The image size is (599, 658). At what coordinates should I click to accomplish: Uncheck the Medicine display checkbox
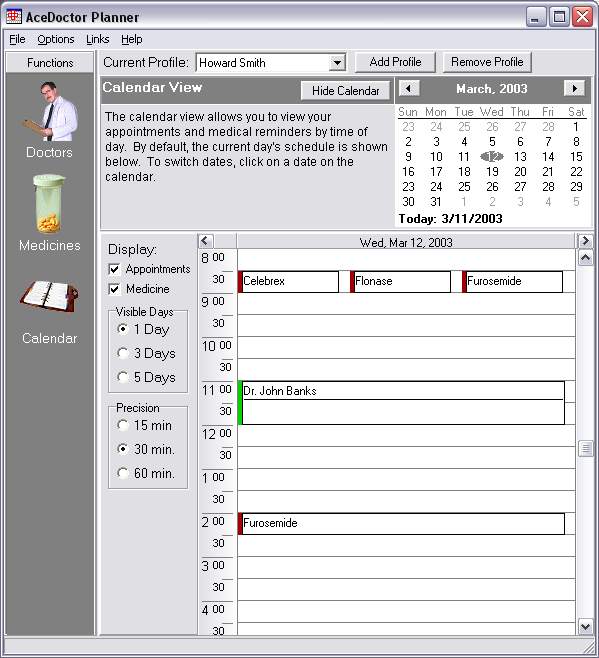[x=114, y=289]
